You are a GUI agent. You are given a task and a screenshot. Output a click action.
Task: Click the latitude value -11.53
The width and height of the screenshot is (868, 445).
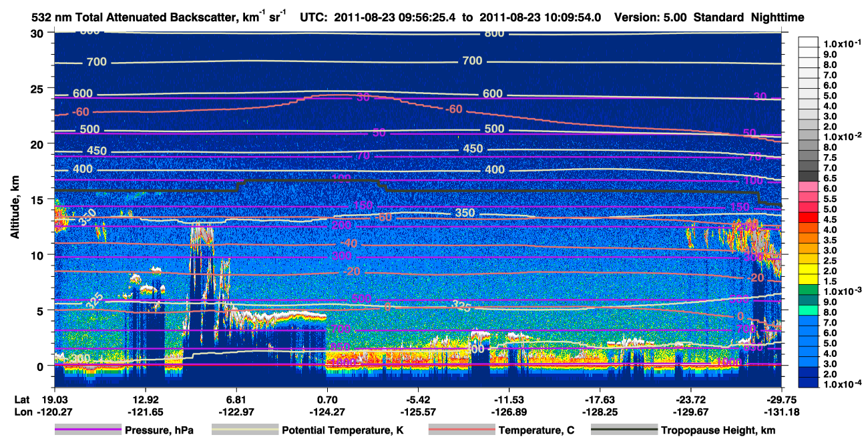click(x=509, y=399)
